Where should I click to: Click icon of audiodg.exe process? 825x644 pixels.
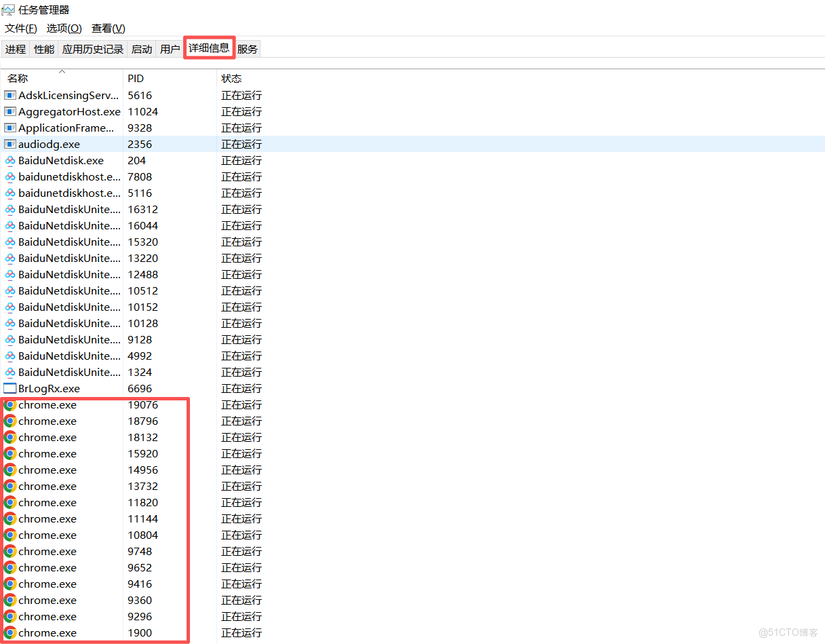(x=10, y=144)
